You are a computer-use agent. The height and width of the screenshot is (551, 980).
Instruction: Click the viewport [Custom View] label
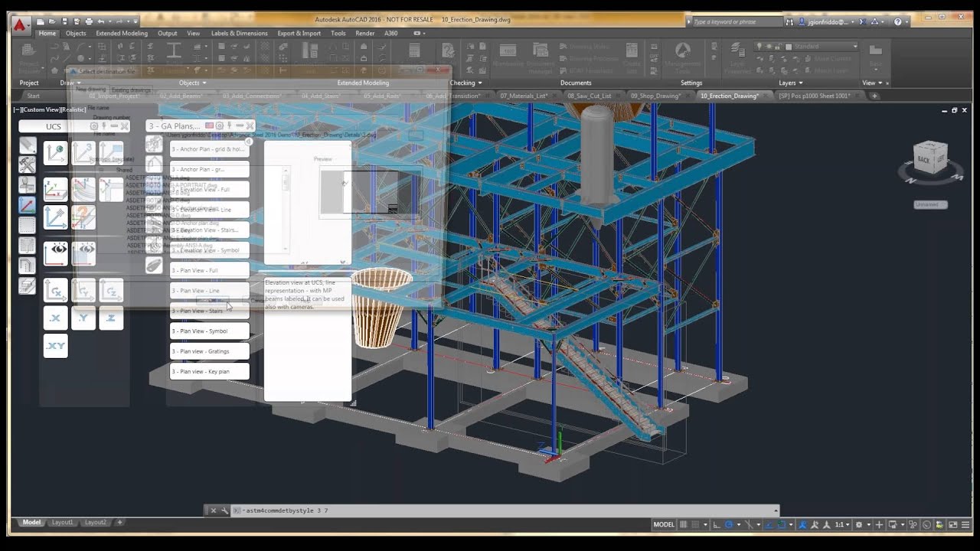click(43, 109)
